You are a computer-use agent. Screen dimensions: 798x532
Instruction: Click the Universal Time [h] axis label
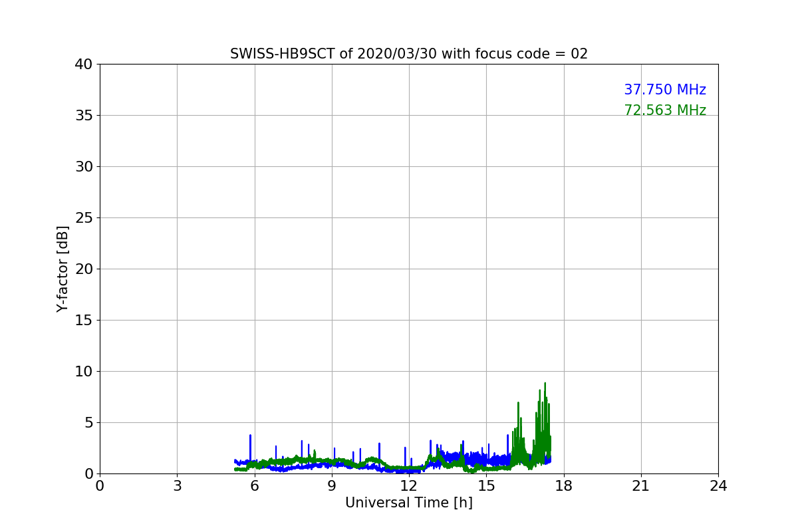tap(409, 503)
